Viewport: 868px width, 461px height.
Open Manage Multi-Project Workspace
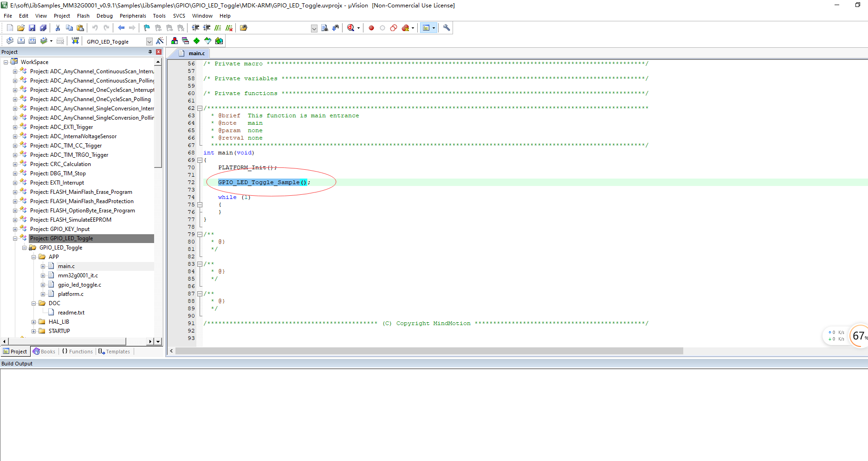(x=185, y=41)
